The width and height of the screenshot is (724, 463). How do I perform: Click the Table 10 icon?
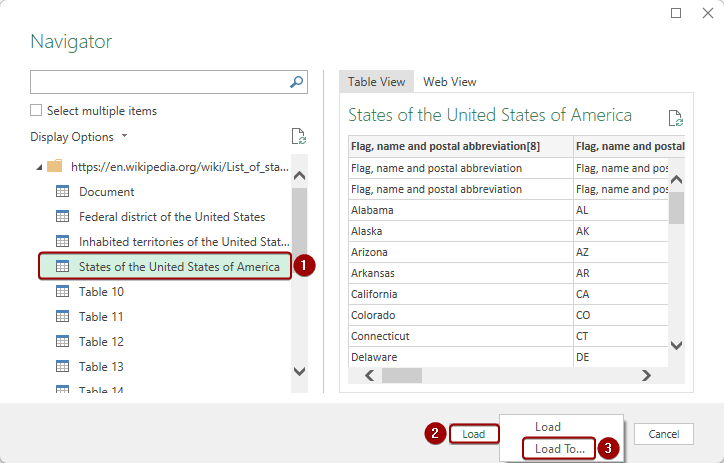coord(62,292)
